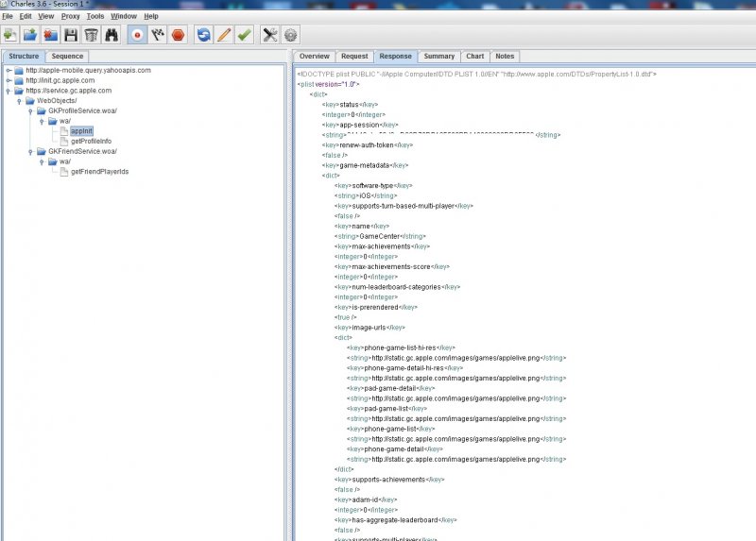Select https://service.gc.apple.com in the tree
This screenshot has height=541, width=756.
point(68,91)
